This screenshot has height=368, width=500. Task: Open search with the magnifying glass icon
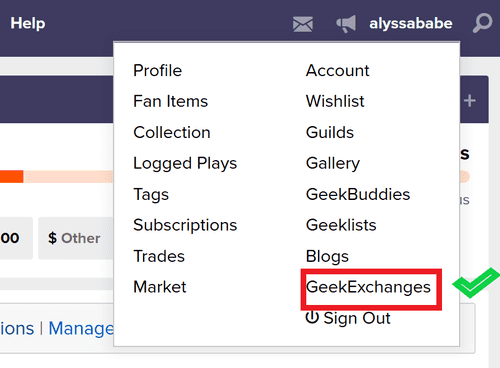pyautogui.click(x=482, y=23)
